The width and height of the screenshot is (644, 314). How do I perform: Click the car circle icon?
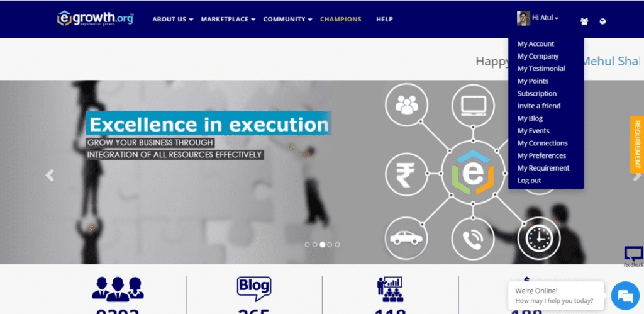[x=406, y=238]
